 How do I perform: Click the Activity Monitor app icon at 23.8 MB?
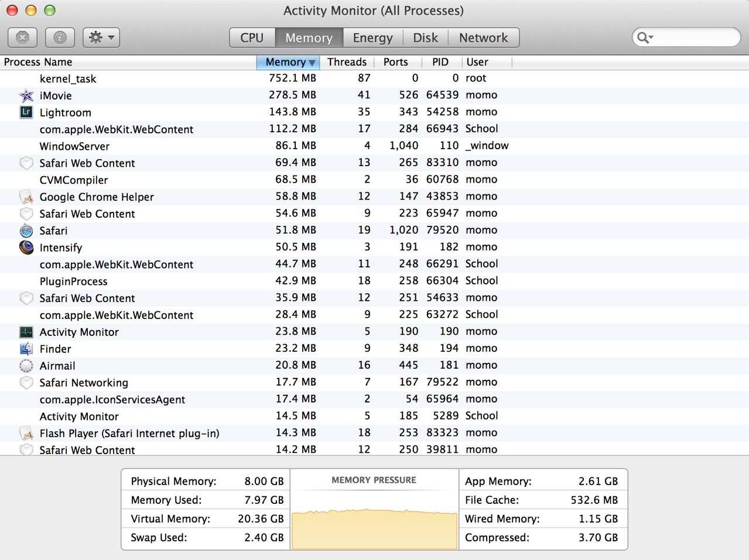(x=26, y=332)
